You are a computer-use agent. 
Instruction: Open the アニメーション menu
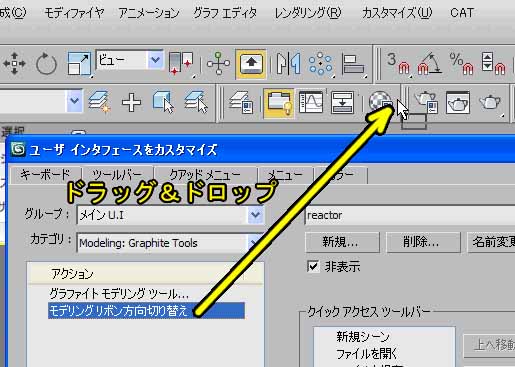point(149,13)
